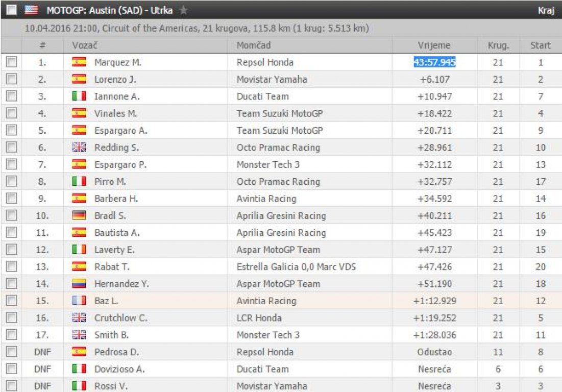This screenshot has width=562, height=392.
Task: Click the # position column header
Action: 42,45
